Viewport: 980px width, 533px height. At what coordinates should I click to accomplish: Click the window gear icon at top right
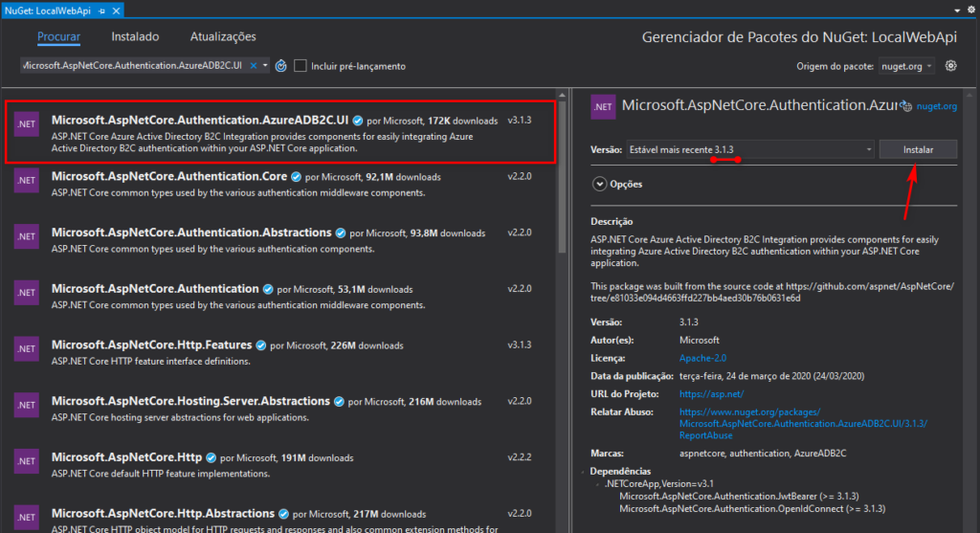(x=969, y=9)
